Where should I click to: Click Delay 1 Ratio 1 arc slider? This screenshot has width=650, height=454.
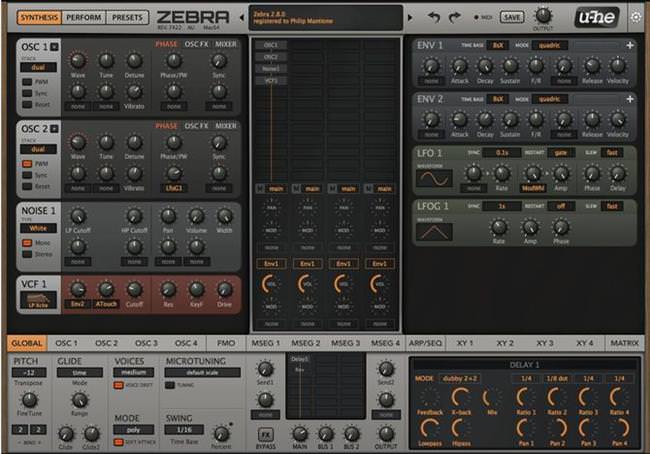pyautogui.click(x=524, y=398)
